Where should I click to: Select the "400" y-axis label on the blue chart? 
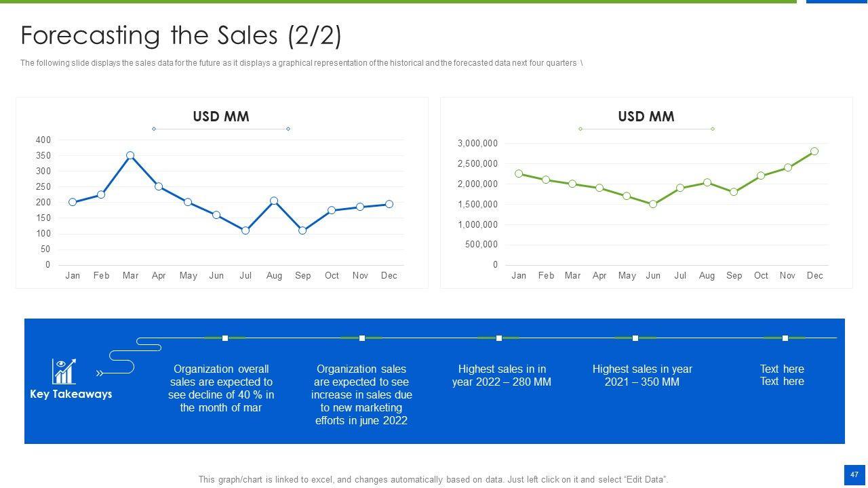point(43,140)
